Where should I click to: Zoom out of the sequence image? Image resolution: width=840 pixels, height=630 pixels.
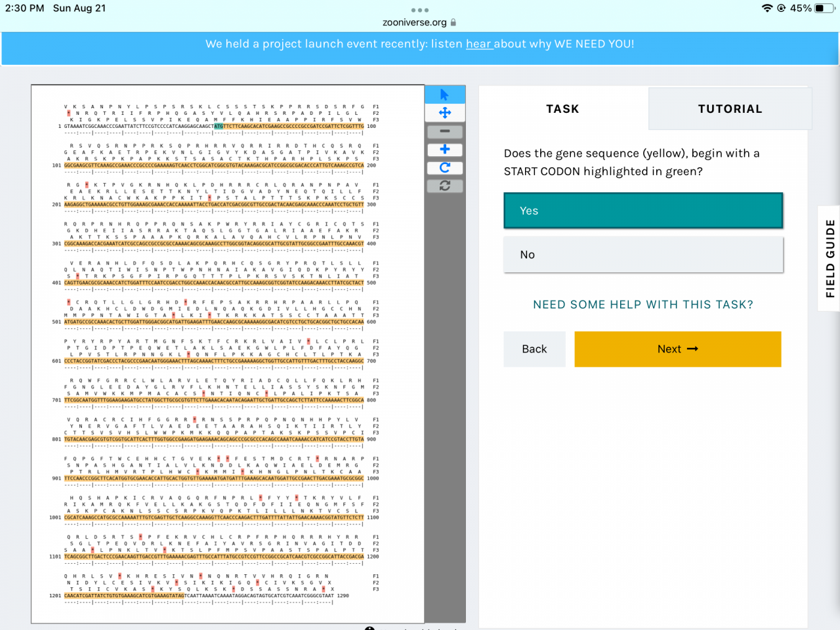pos(445,131)
